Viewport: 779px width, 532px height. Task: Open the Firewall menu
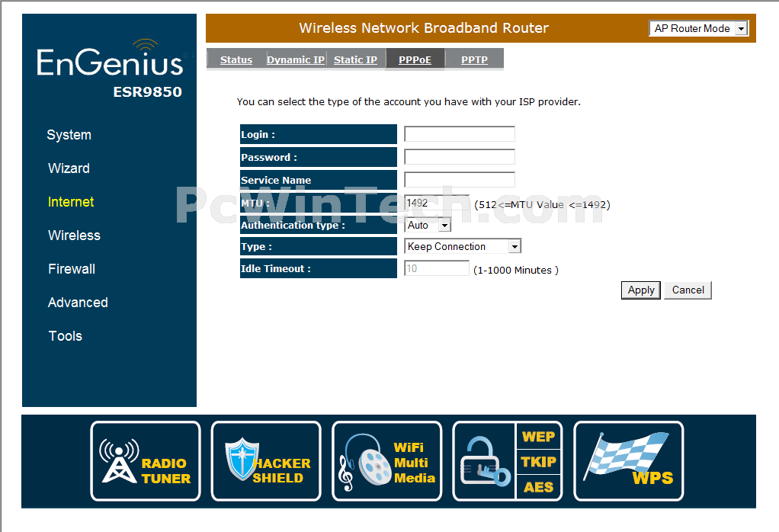(x=72, y=269)
